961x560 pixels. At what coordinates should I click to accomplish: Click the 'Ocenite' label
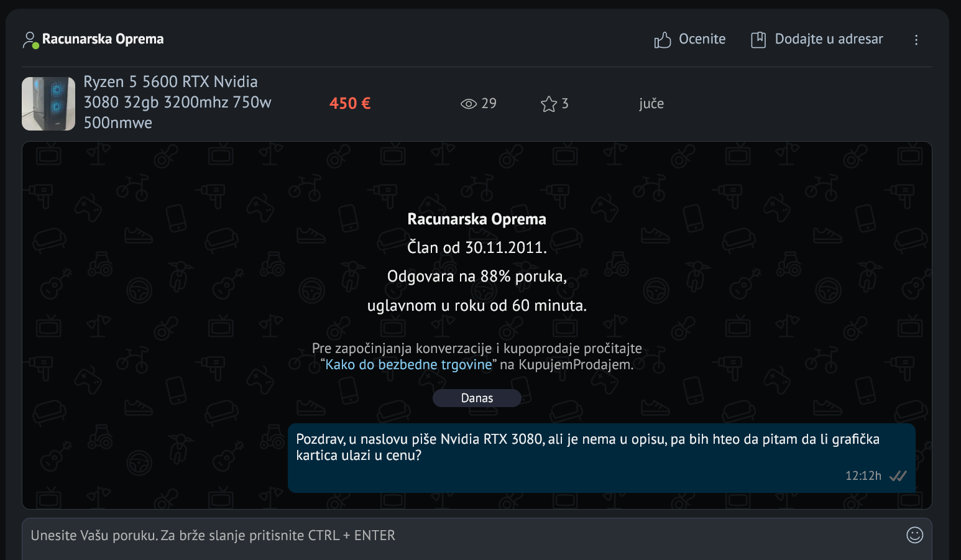[702, 39]
